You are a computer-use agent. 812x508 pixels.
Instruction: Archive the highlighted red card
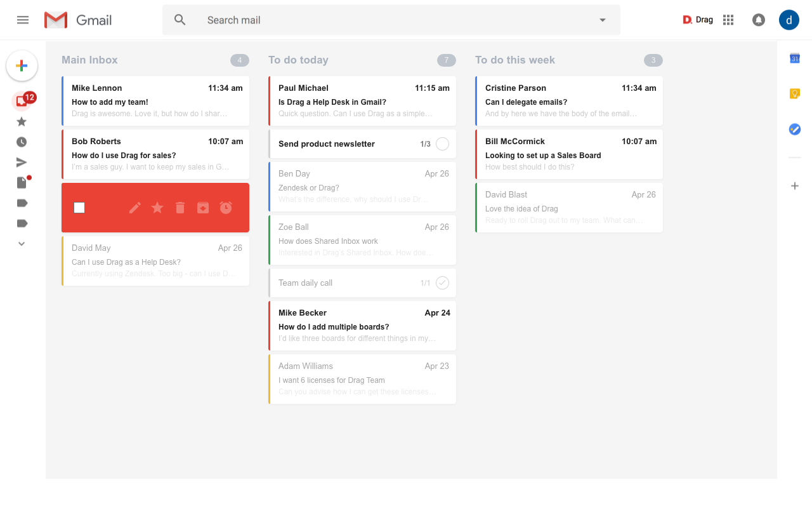[x=203, y=208]
